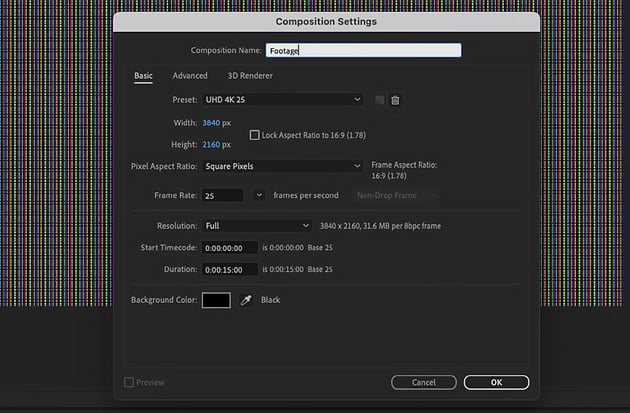This screenshot has width=630, height=413.
Task: Select the Duration field
Action: pos(230,270)
